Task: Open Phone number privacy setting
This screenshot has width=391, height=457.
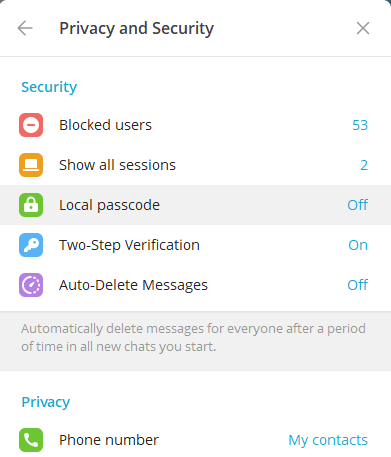Action: [195, 440]
